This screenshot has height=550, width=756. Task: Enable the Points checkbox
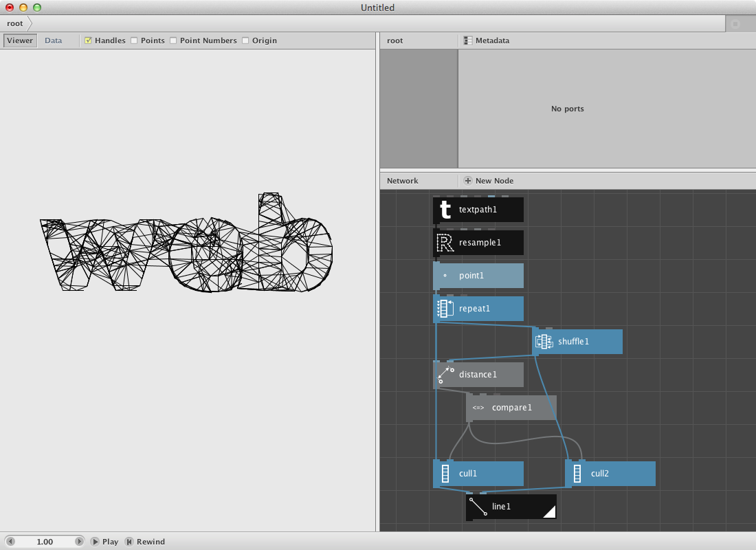[134, 41]
